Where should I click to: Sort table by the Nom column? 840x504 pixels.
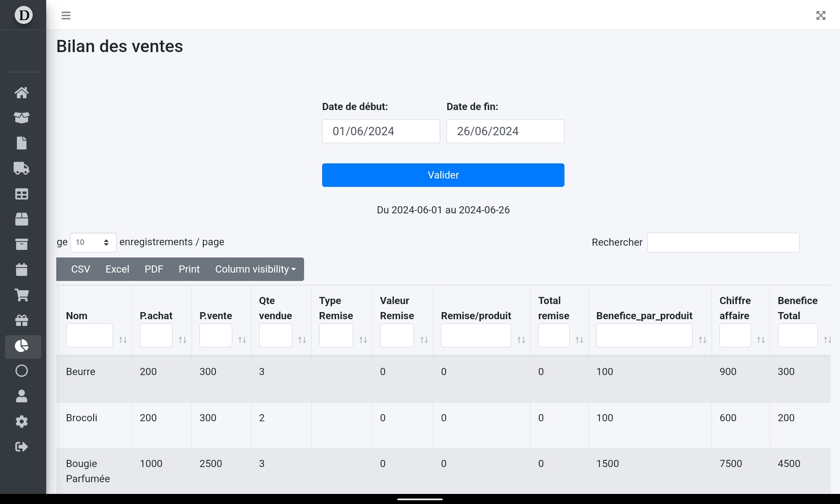[x=123, y=340]
